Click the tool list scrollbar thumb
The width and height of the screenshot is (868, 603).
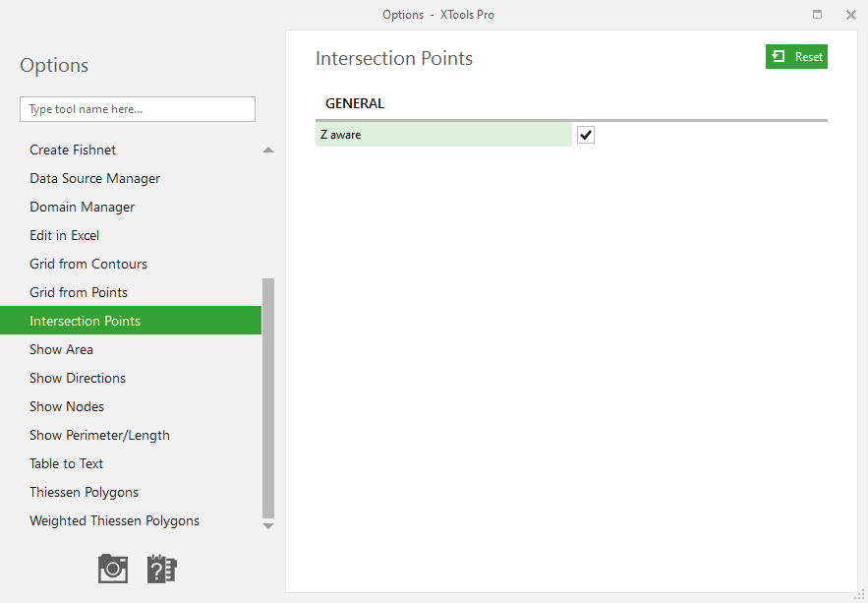(268, 398)
